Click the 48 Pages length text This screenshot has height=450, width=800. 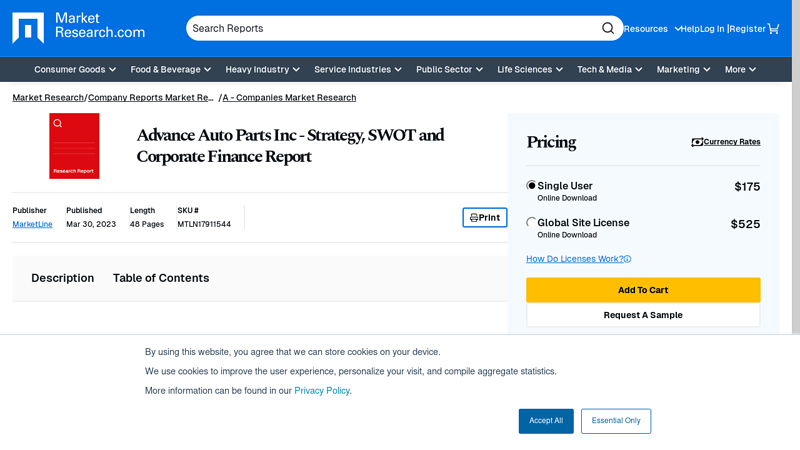click(x=147, y=224)
